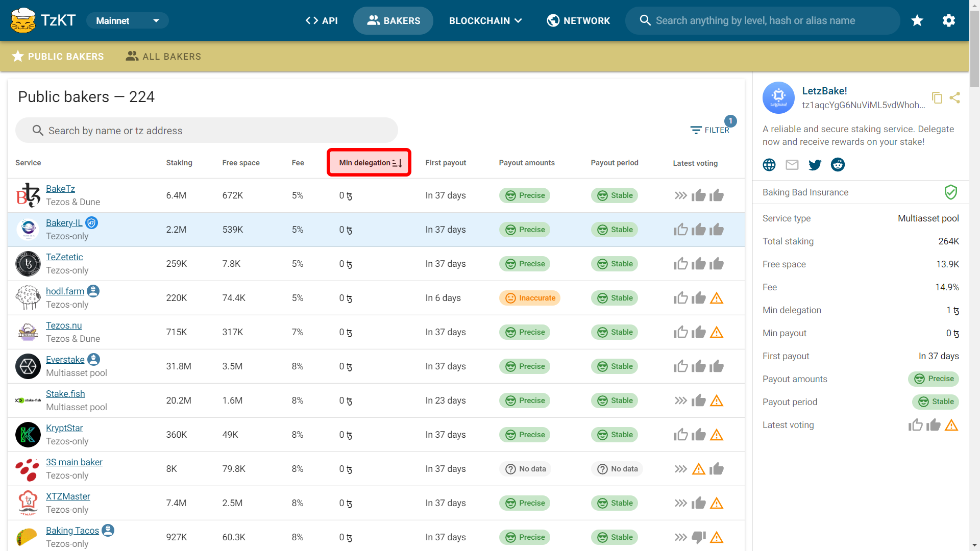Click the verified badge next to Bakery-IL
The width and height of the screenshot is (980, 551).
(91, 223)
